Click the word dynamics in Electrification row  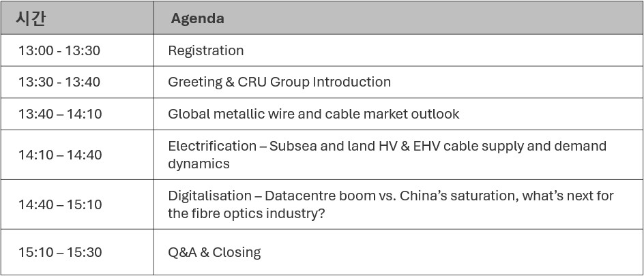[199, 164]
